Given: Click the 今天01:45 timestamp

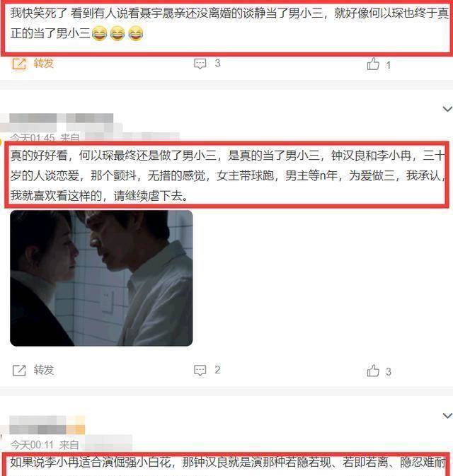Looking at the screenshot, I should 33,138.
